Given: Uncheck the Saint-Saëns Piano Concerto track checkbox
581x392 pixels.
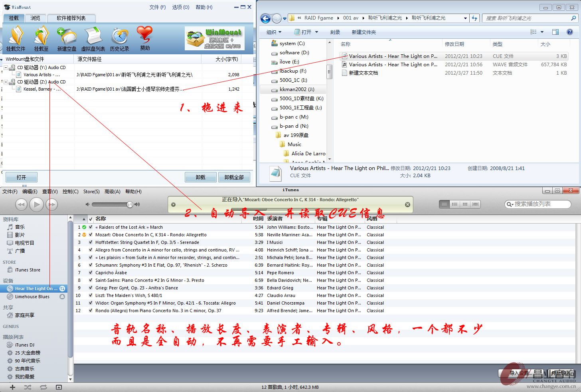Looking at the screenshot, I should 91,280.
